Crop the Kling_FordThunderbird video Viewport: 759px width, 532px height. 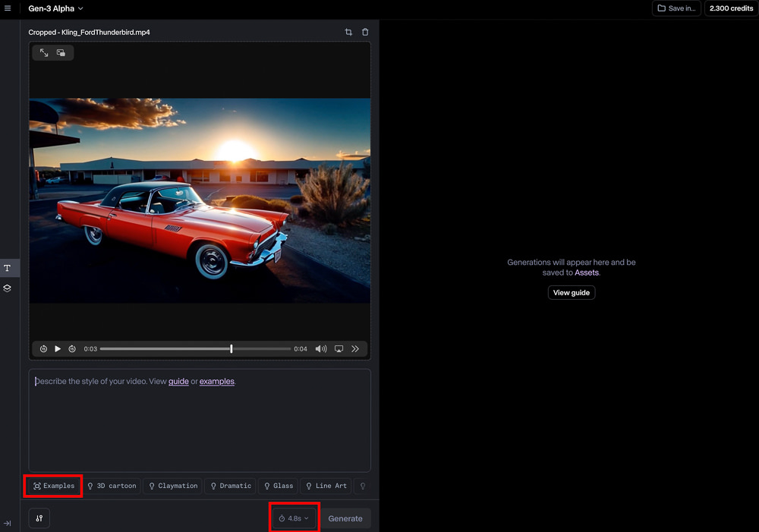coord(348,32)
